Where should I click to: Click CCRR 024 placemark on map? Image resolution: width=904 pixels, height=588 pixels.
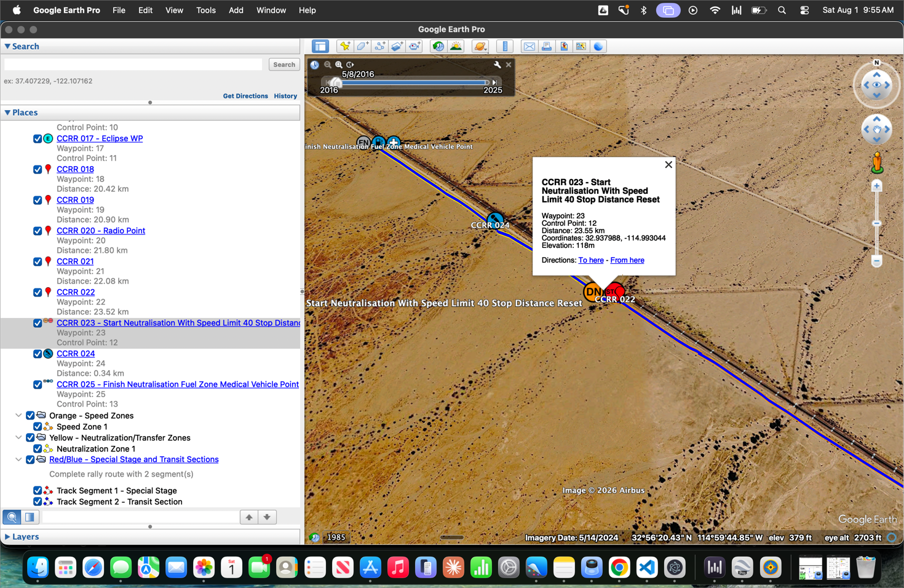[x=495, y=220]
